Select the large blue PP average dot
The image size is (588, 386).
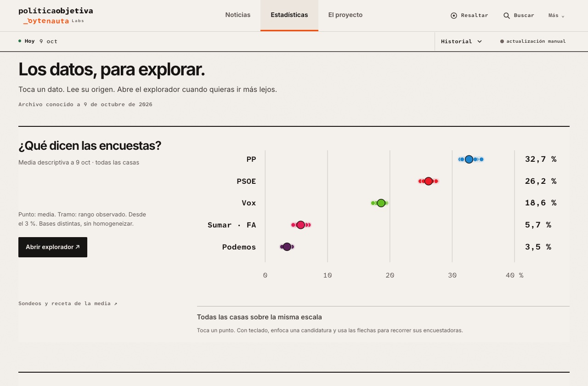pos(469,159)
